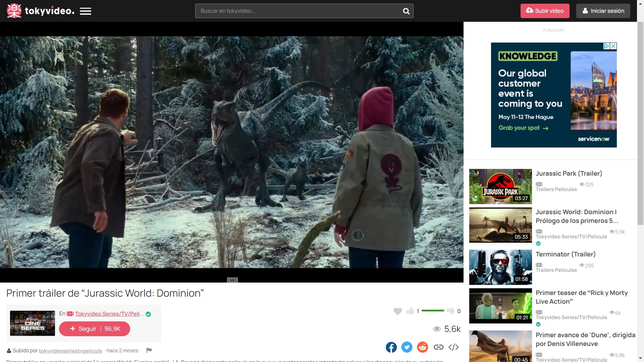
Task: Open the Jurassic Park (Trailer) title
Action: point(569,173)
